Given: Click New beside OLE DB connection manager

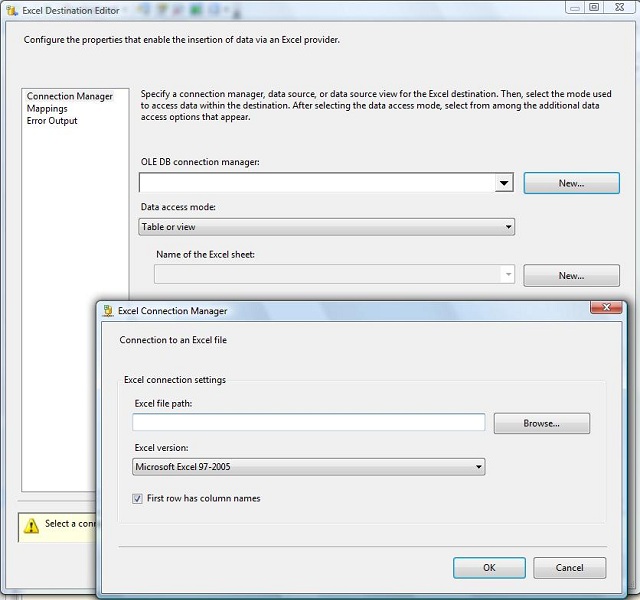Looking at the screenshot, I should point(571,184).
